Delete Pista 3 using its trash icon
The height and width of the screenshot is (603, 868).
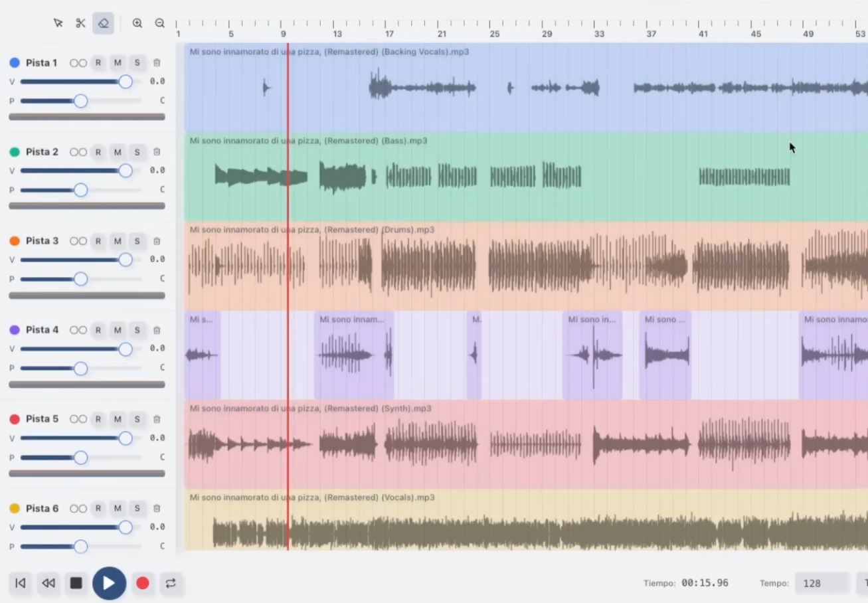tap(157, 240)
